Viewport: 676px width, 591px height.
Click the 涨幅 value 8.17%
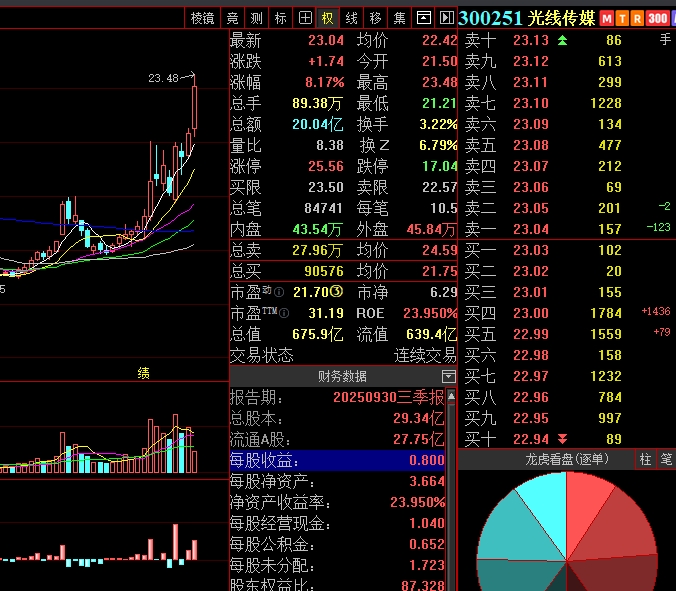click(x=325, y=82)
